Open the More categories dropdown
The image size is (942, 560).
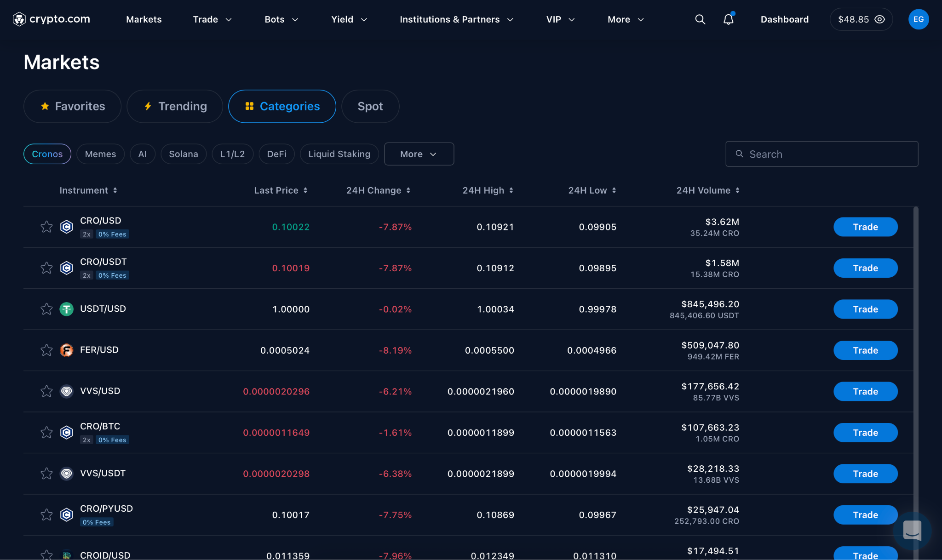(x=419, y=154)
